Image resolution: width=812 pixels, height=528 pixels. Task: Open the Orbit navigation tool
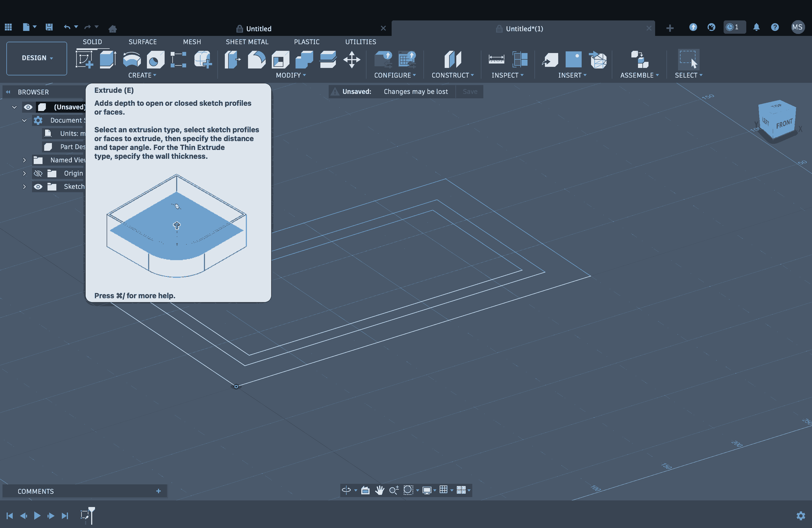pyautogui.click(x=346, y=490)
